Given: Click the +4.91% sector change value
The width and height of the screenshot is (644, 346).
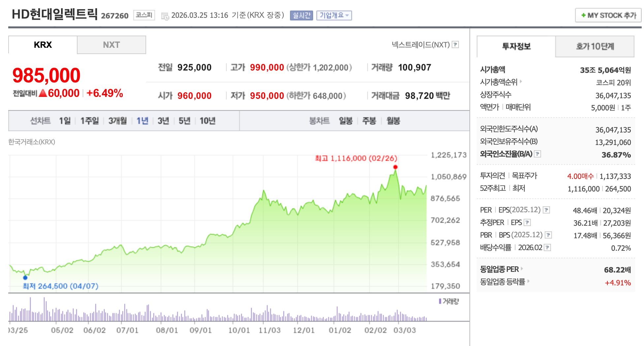Looking at the screenshot, I should coord(618,283).
